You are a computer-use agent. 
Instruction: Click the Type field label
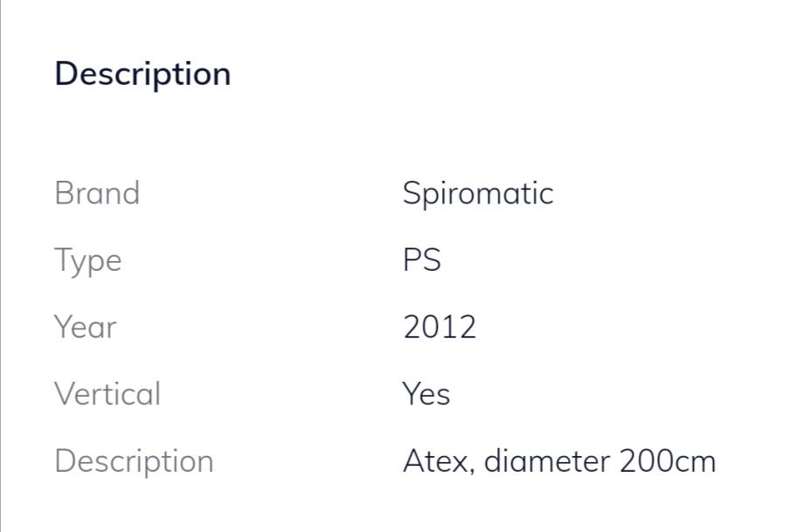(x=87, y=260)
